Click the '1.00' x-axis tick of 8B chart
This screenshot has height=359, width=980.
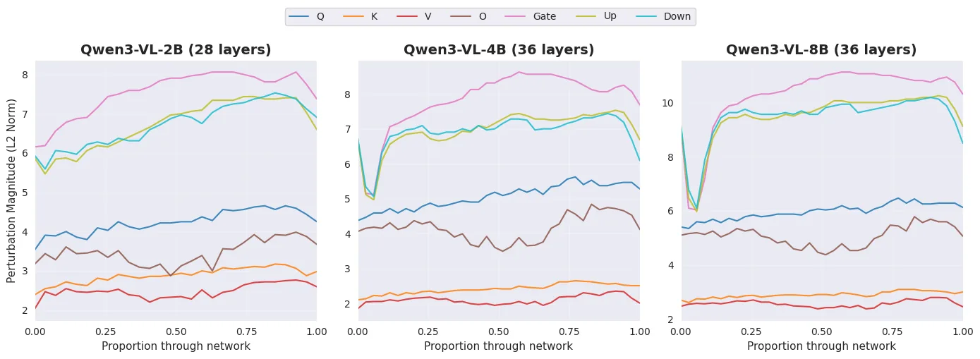coord(962,331)
